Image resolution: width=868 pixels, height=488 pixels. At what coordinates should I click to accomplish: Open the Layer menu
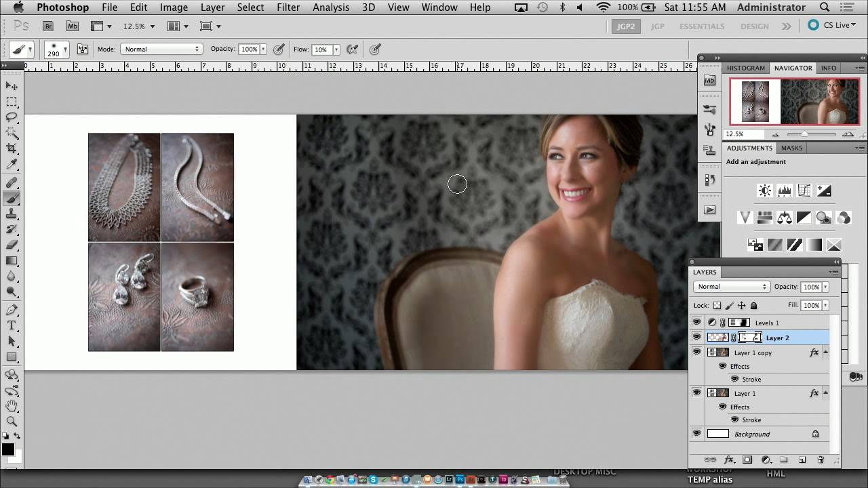213,7
